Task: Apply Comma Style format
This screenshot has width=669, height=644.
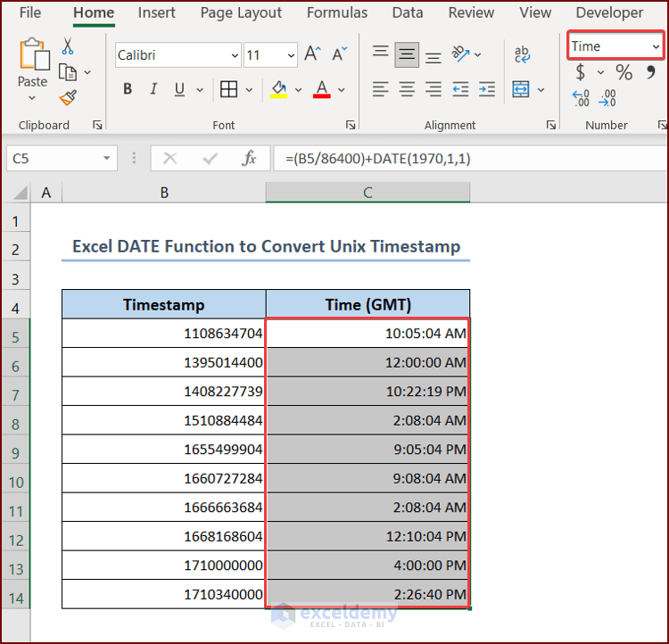Action: pos(650,72)
